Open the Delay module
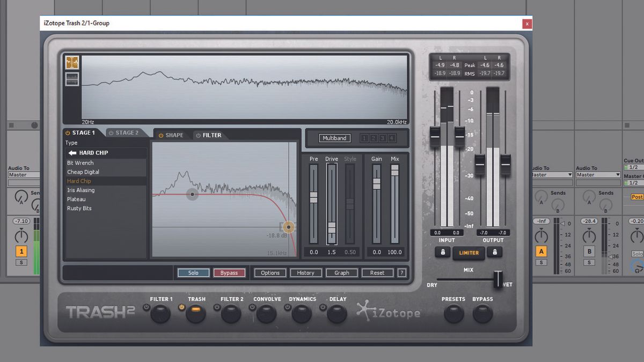This screenshot has height=362, width=644. [336, 314]
